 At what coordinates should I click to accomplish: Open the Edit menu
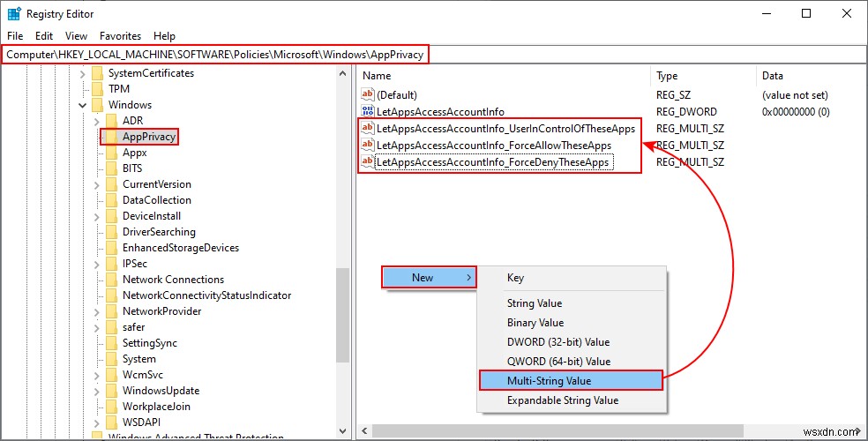pos(44,36)
